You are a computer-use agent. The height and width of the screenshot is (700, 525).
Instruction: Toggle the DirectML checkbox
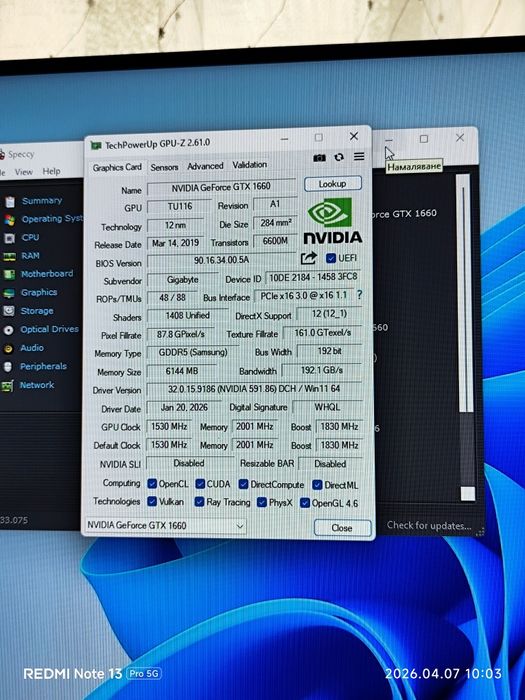click(317, 485)
